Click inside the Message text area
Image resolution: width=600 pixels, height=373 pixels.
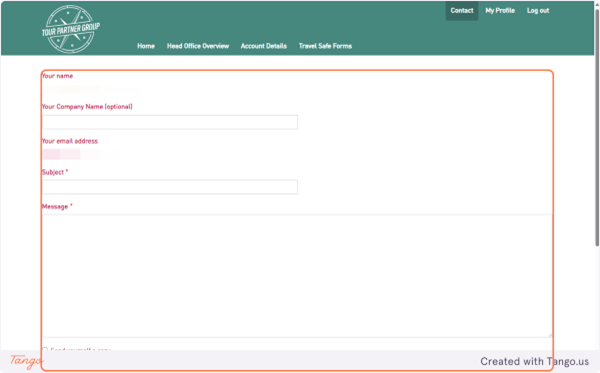[x=297, y=276]
